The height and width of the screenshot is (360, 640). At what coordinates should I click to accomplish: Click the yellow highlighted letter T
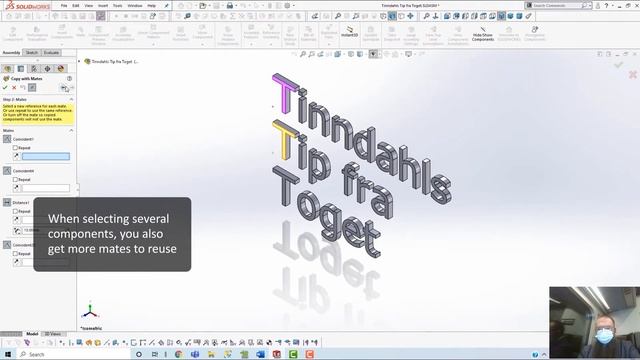284,140
